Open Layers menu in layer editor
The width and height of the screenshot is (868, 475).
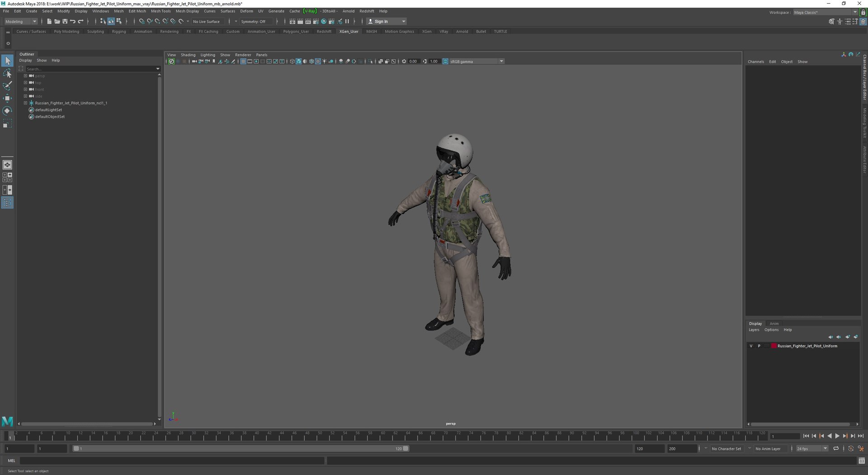754,330
